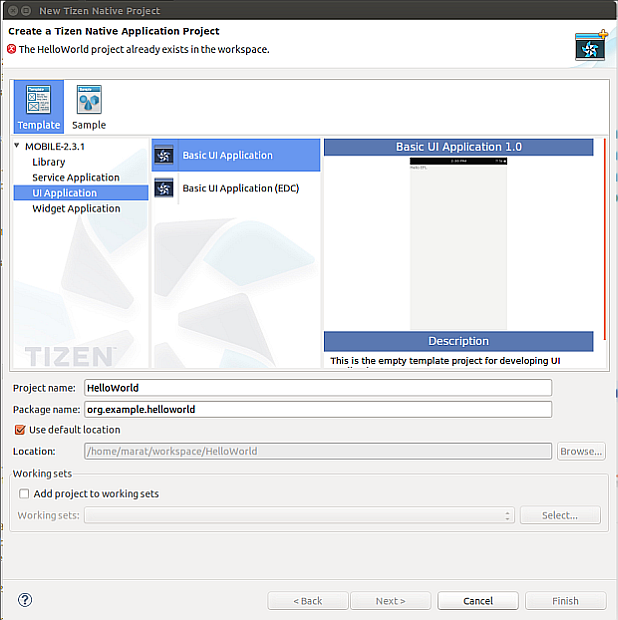Click the Tizen wizard banner icon
618x620 pixels.
click(591, 45)
